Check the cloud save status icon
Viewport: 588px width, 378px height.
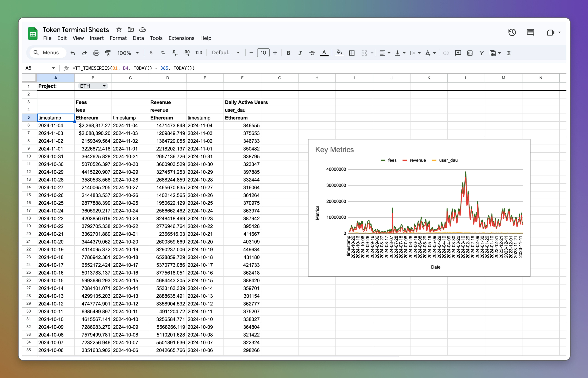(x=142, y=30)
